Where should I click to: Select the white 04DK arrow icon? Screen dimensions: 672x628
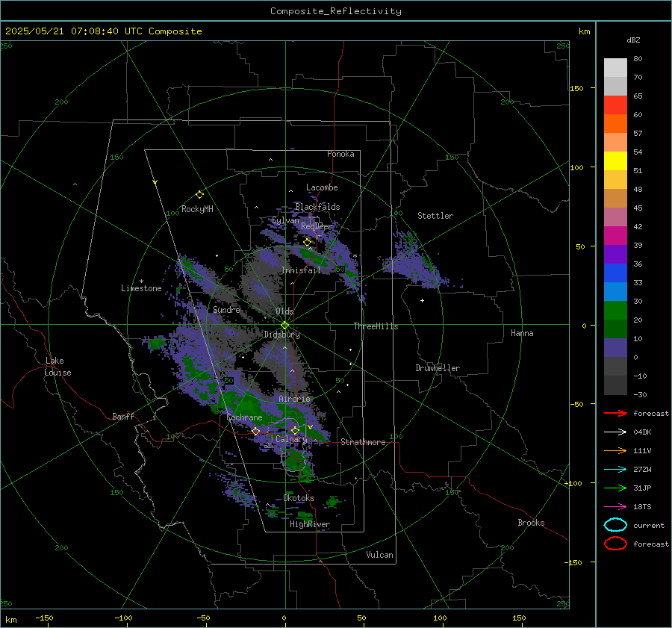pyautogui.click(x=615, y=432)
